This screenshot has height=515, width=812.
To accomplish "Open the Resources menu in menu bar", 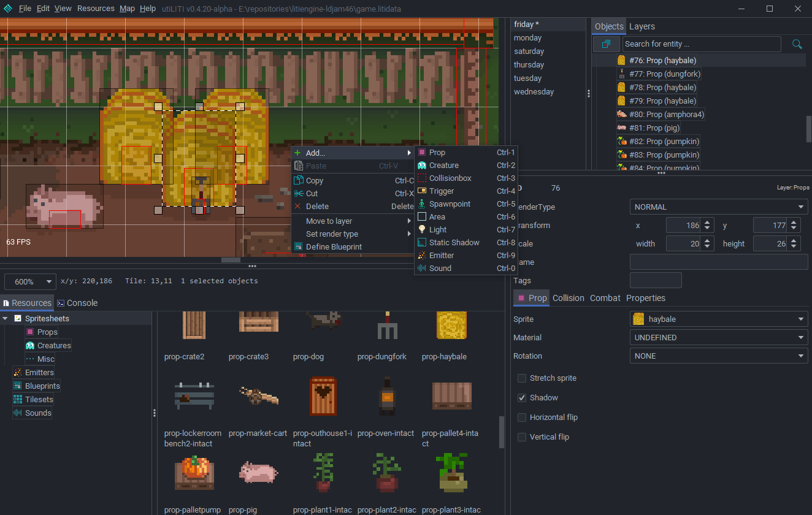I will pyautogui.click(x=96, y=9).
